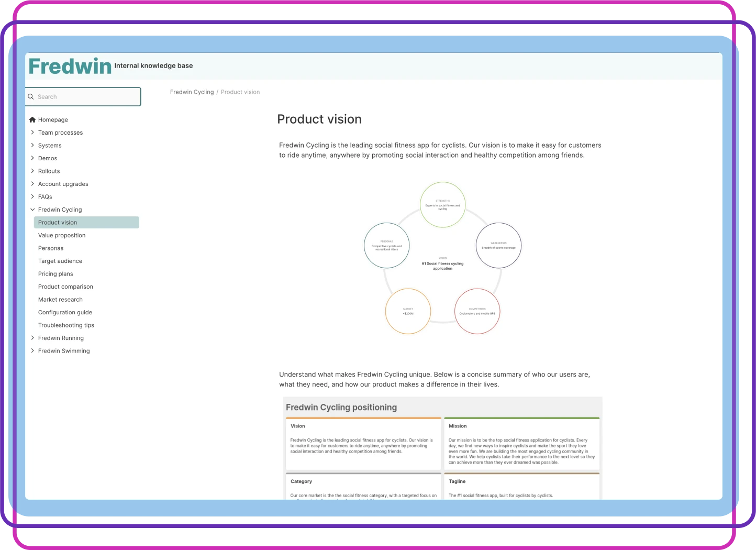This screenshot has width=756, height=550.
Task: Click Team processes label in sidebar
Action: click(x=60, y=133)
